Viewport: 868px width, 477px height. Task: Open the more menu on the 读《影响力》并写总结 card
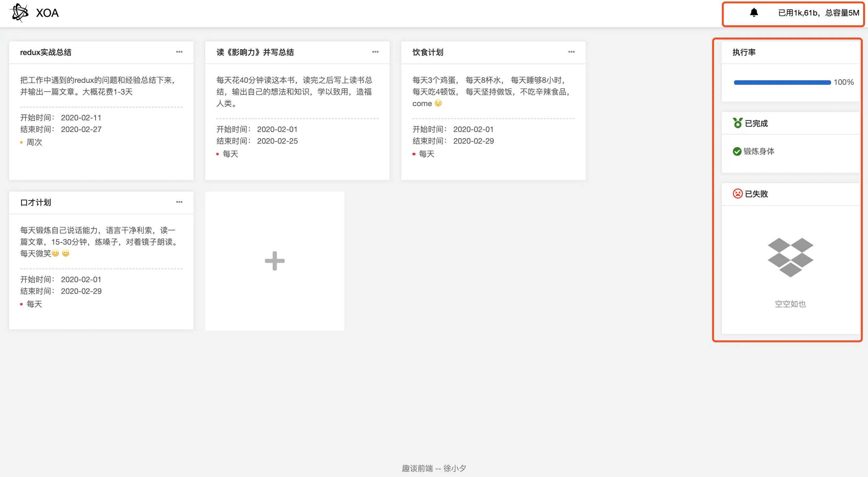point(375,52)
